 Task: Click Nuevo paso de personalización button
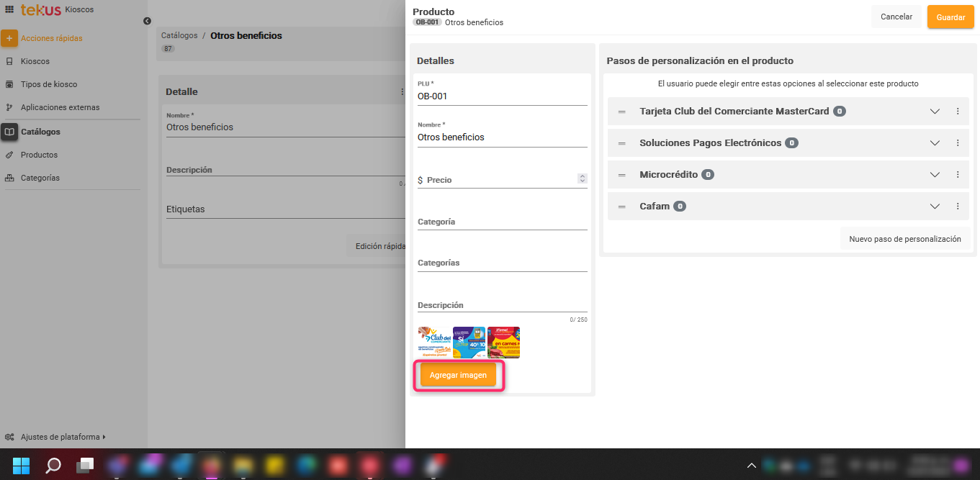(904, 239)
